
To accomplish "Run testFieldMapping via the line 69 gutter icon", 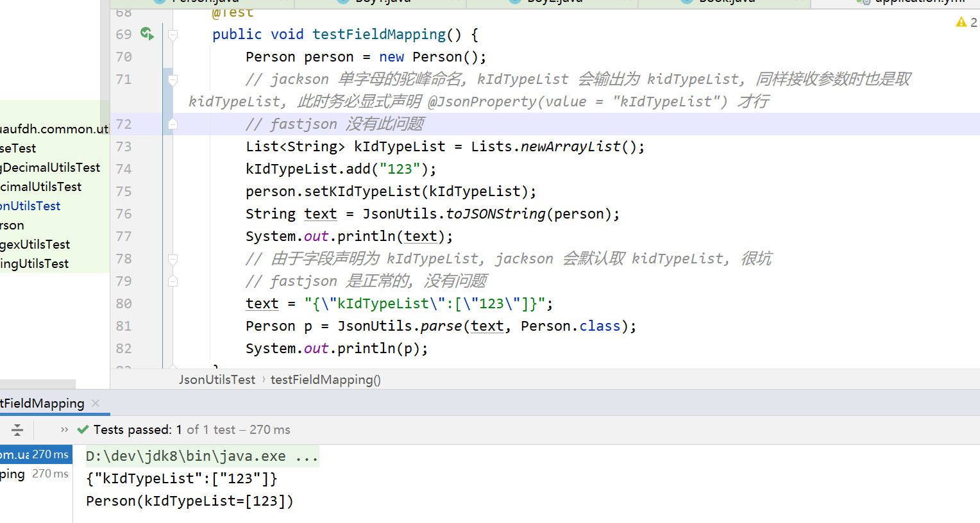I will (x=147, y=34).
